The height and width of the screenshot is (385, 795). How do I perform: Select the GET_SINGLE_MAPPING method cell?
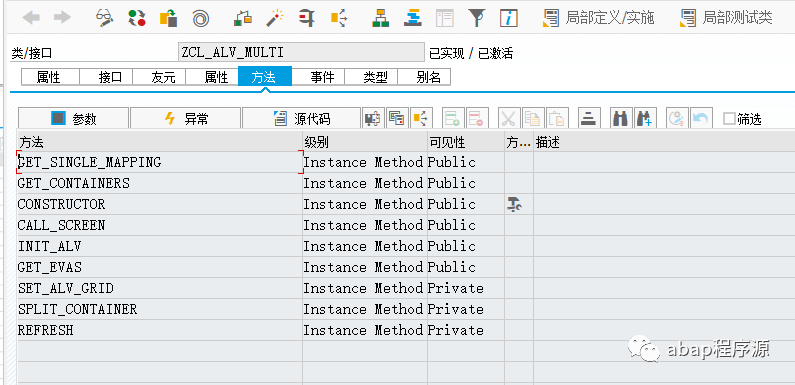[x=160, y=162]
